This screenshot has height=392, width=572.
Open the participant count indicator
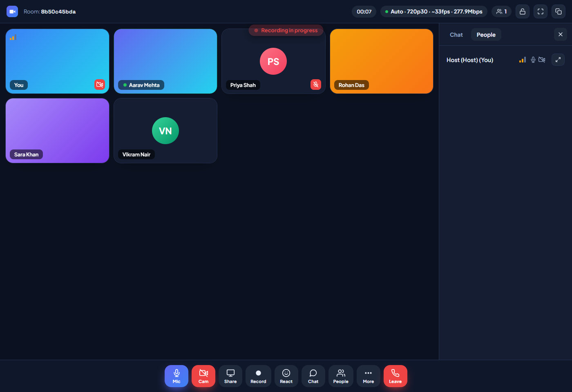click(x=501, y=11)
